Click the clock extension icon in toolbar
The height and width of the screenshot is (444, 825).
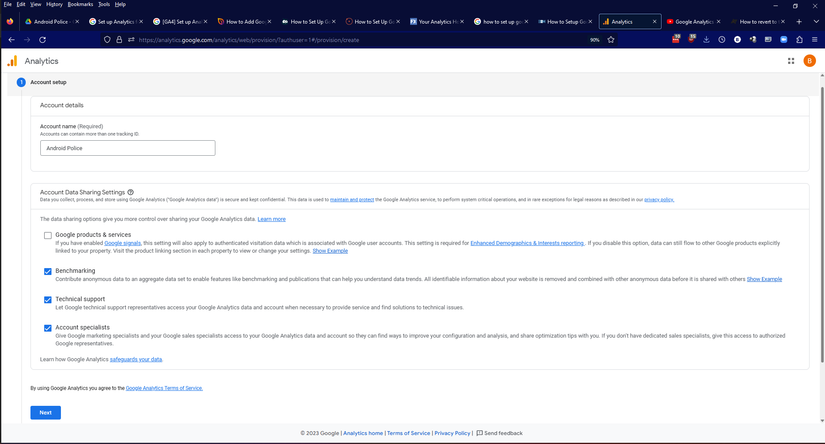point(722,39)
